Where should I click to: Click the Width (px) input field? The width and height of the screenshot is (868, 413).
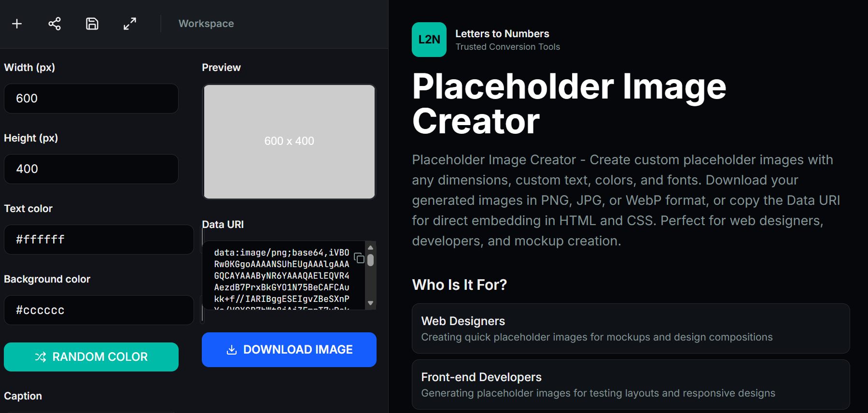(x=91, y=99)
